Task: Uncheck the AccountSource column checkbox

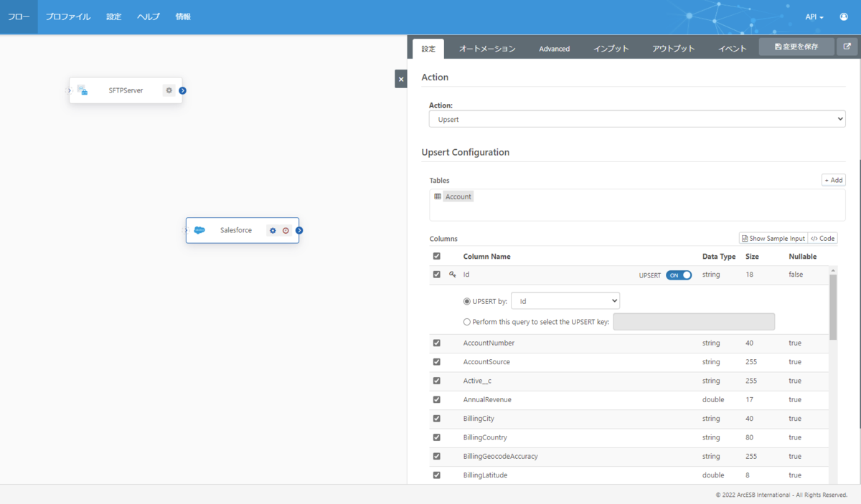Action: (437, 362)
